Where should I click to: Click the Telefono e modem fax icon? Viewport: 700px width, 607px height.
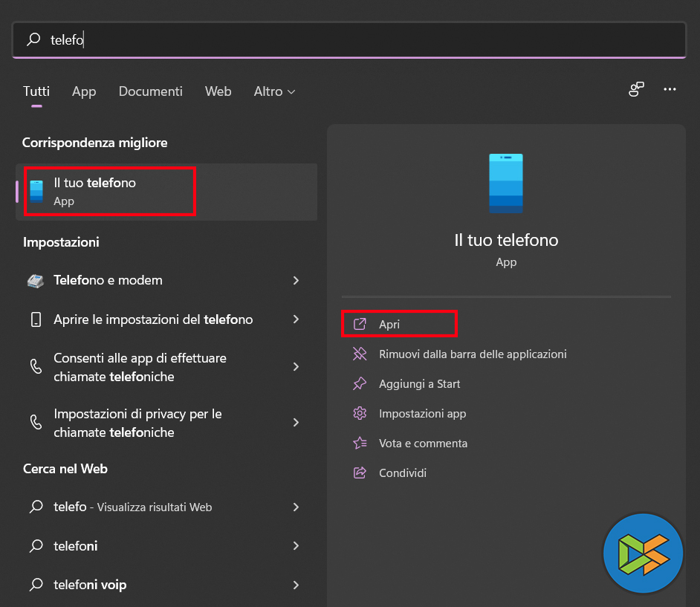(36, 281)
